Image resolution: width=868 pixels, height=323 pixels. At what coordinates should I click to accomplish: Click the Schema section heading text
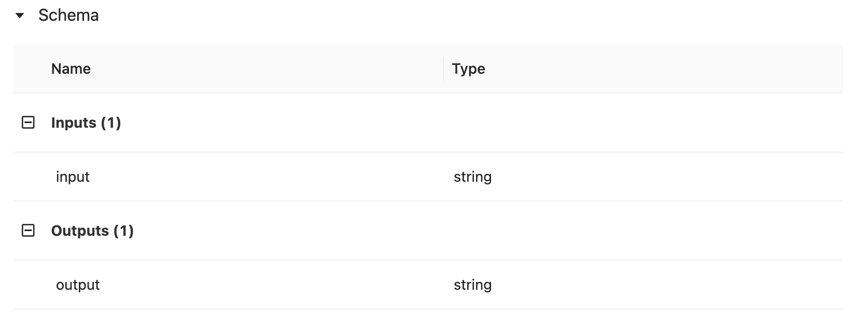tap(68, 16)
